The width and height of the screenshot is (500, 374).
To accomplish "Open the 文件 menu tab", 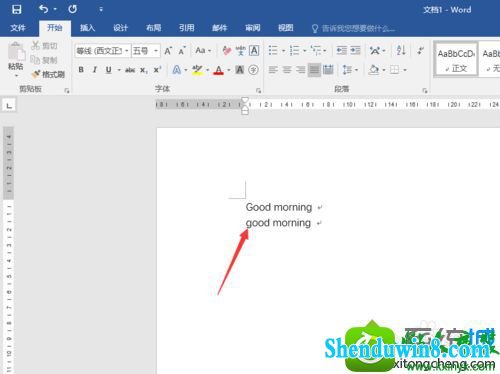I will click(x=18, y=28).
